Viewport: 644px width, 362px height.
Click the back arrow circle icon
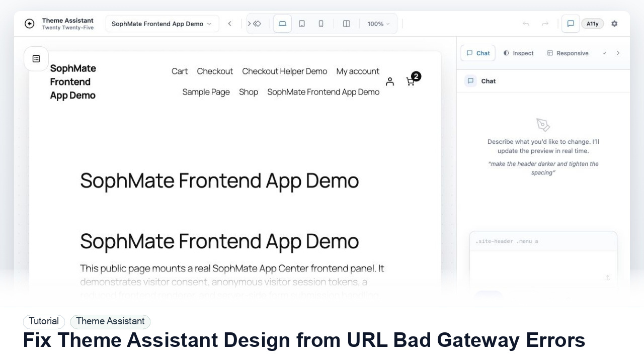(30, 24)
